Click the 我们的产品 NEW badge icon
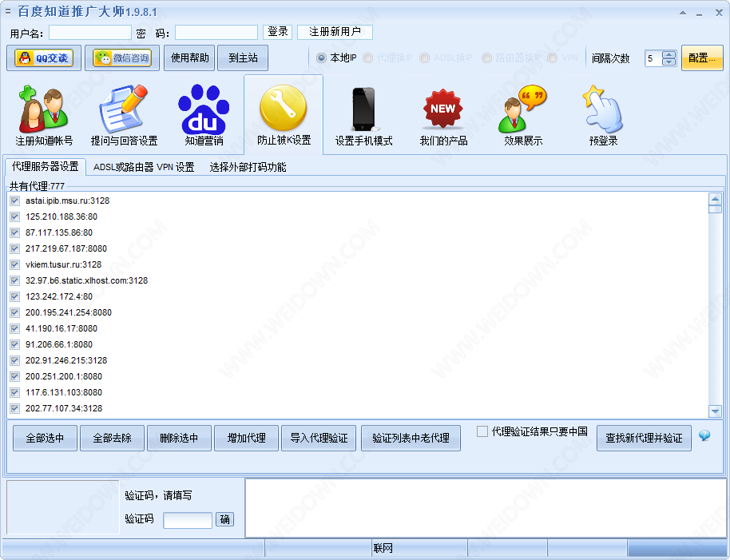This screenshot has height=560, width=730. coord(443,110)
